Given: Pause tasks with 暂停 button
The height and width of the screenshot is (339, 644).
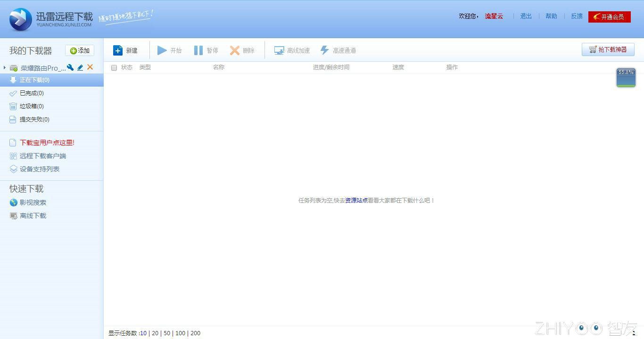Looking at the screenshot, I should [x=206, y=50].
